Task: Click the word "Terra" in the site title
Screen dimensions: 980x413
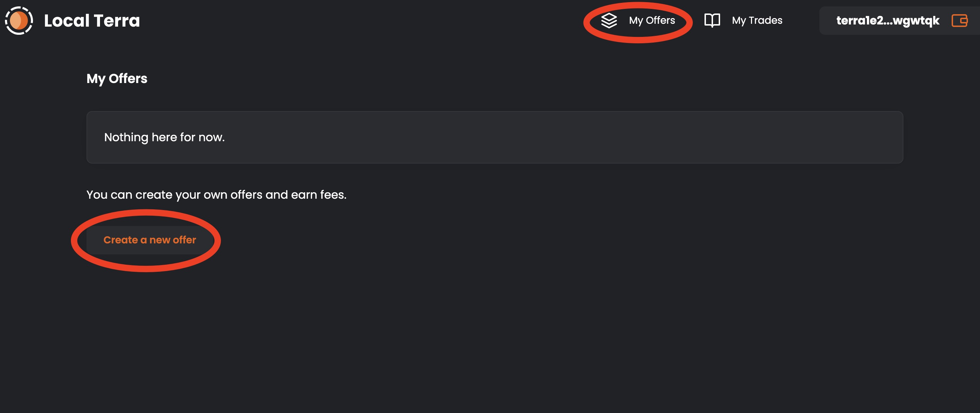Action: click(x=117, y=21)
